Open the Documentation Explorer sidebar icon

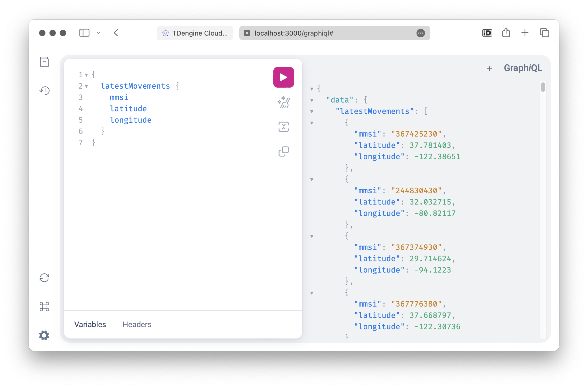coord(44,62)
